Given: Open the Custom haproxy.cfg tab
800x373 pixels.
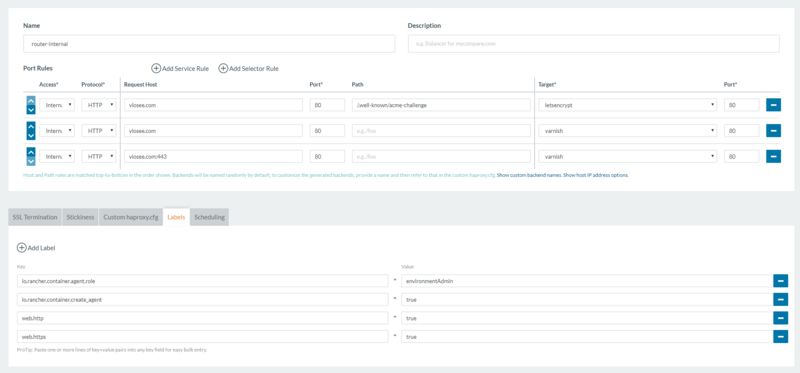Looking at the screenshot, I should [x=131, y=217].
